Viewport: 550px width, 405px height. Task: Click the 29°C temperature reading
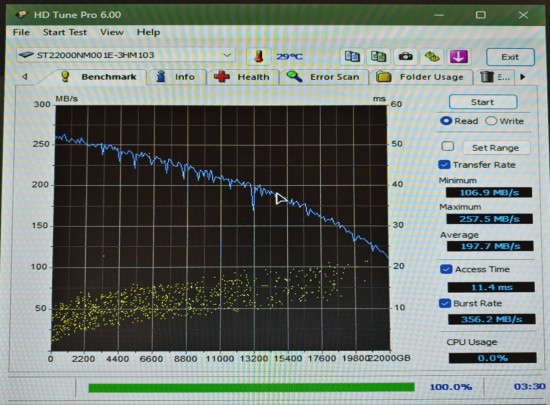coord(289,56)
